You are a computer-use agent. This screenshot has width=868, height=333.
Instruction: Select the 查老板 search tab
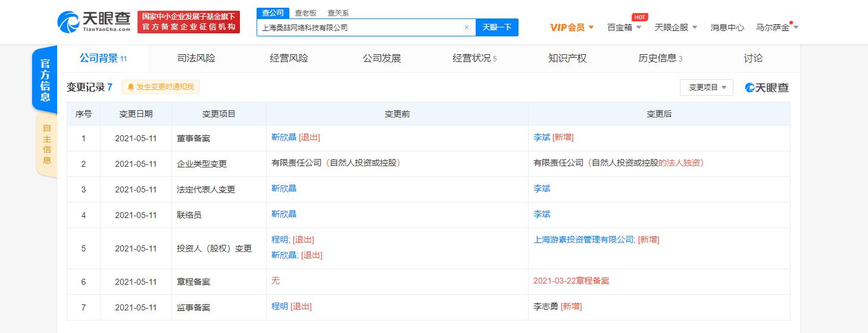pos(305,13)
